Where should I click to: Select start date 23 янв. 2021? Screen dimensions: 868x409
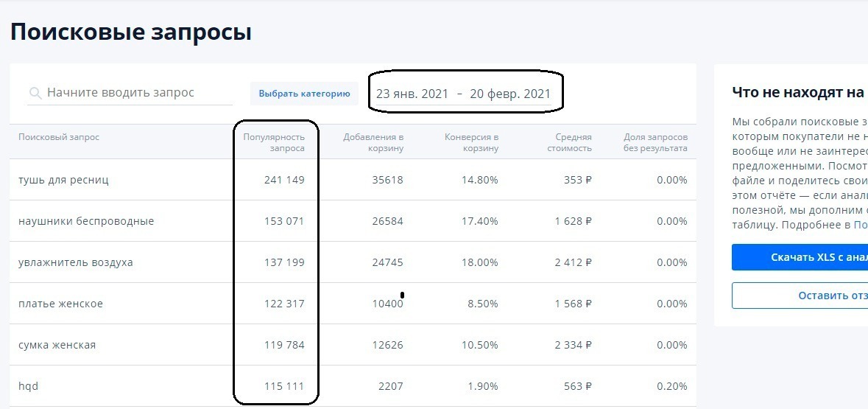click(412, 94)
